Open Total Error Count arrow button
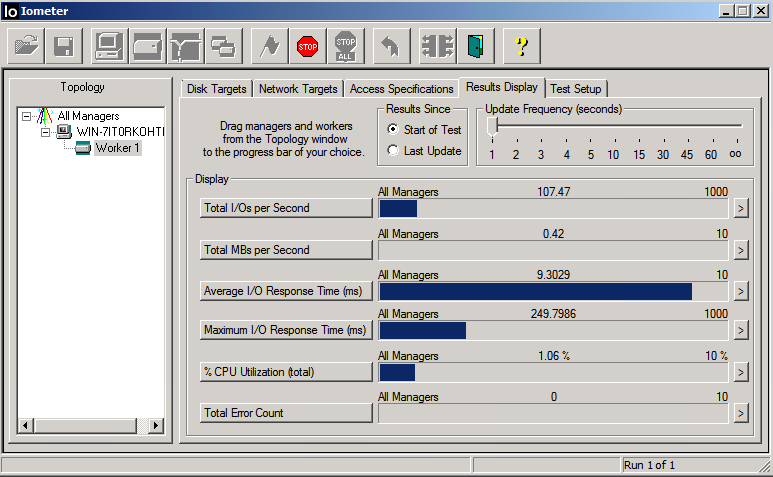 point(740,413)
